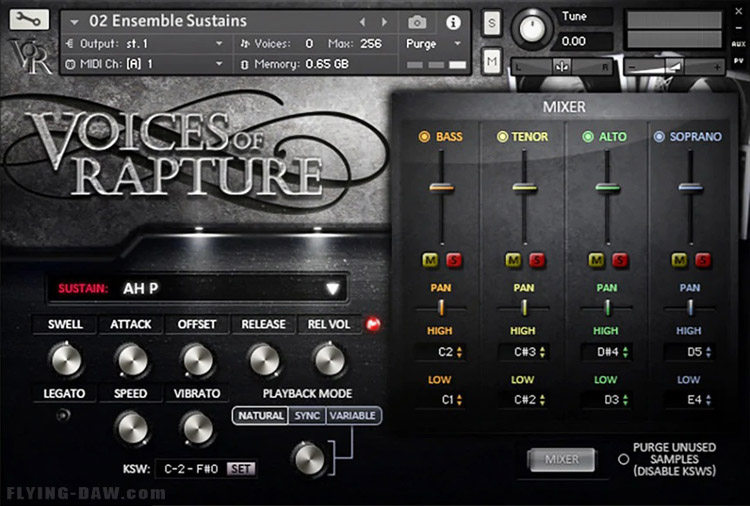Click the AUX button at top right

[739, 44]
